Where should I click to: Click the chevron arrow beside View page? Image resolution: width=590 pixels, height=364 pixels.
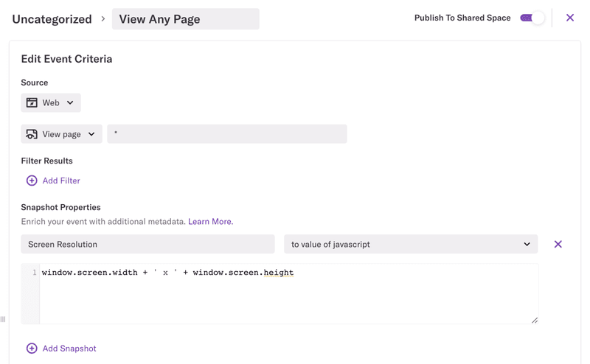(x=91, y=134)
